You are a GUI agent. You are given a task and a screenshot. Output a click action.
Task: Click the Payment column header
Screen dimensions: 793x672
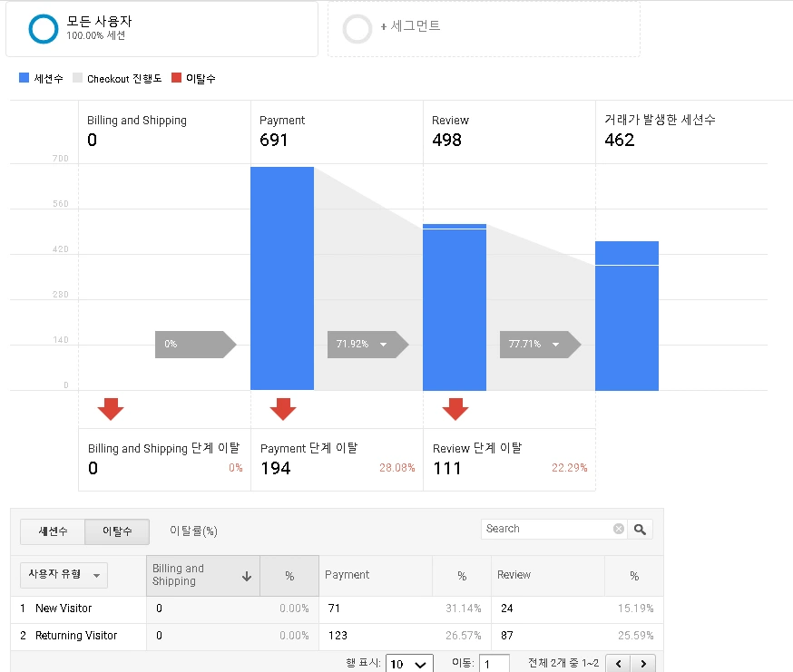(x=376, y=576)
